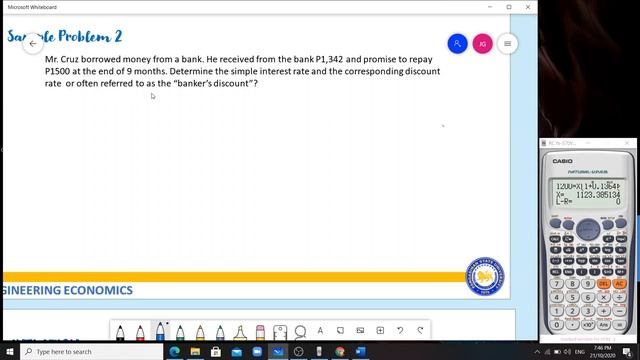This screenshot has height=360, width=640.
Task: Show hidden system tray icons
Action: click(x=537, y=351)
